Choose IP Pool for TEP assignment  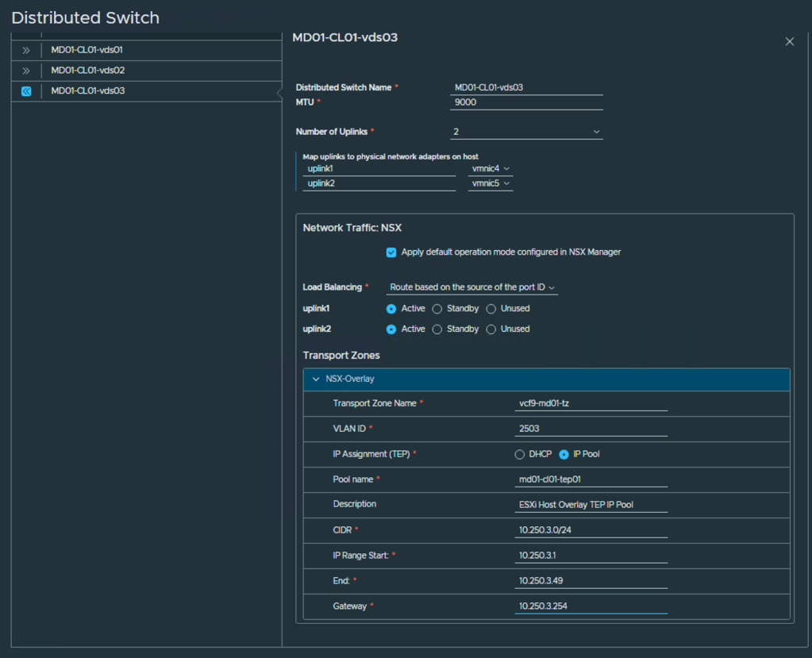pos(564,455)
